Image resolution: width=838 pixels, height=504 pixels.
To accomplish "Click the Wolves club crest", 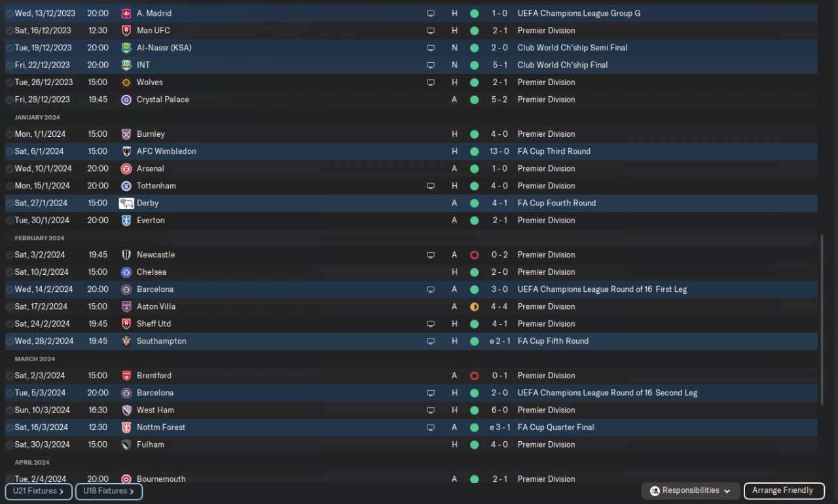I will (x=126, y=82).
